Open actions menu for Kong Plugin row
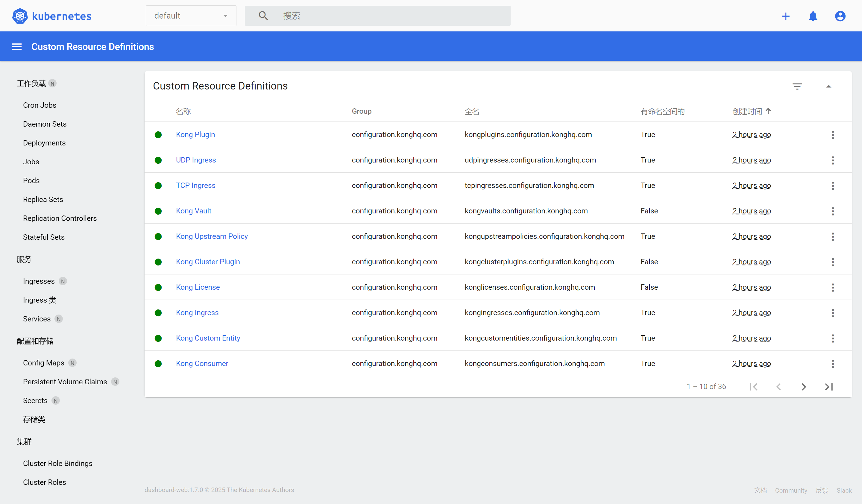This screenshot has height=504, width=862. pyautogui.click(x=833, y=135)
